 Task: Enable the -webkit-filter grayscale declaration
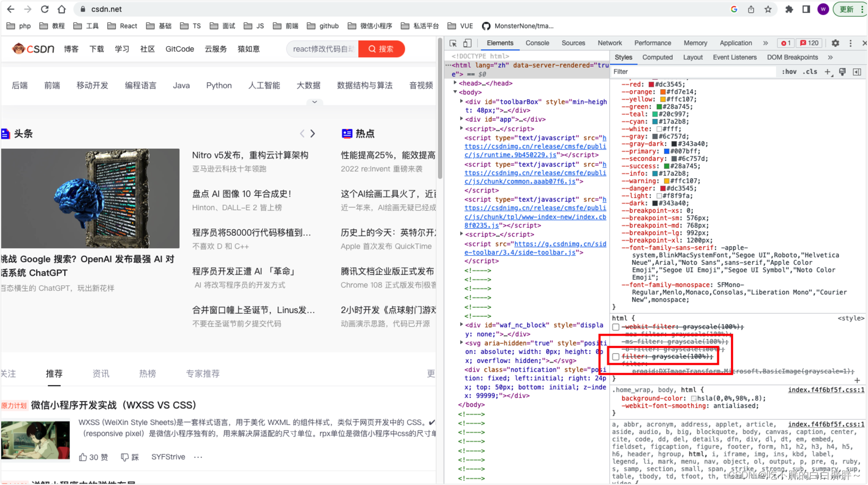pyautogui.click(x=616, y=327)
